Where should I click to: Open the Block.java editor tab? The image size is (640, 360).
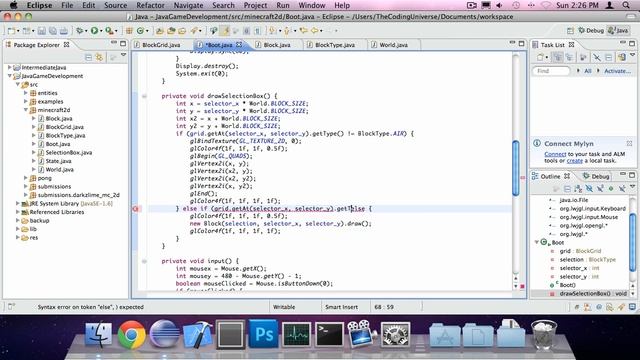pyautogui.click(x=277, y=45)
